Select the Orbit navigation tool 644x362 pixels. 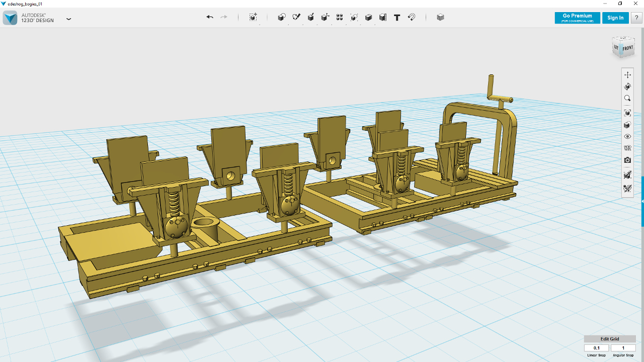point(627,87)
